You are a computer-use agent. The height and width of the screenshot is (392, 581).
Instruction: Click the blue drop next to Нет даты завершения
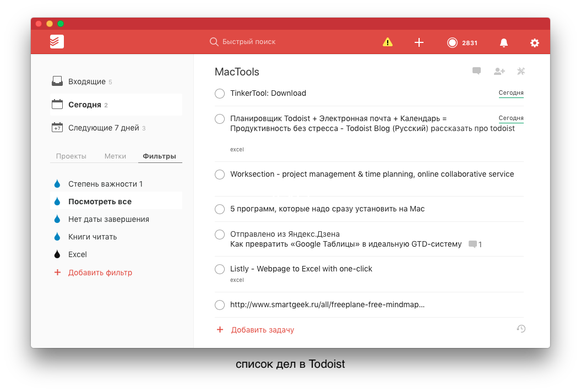57,219
